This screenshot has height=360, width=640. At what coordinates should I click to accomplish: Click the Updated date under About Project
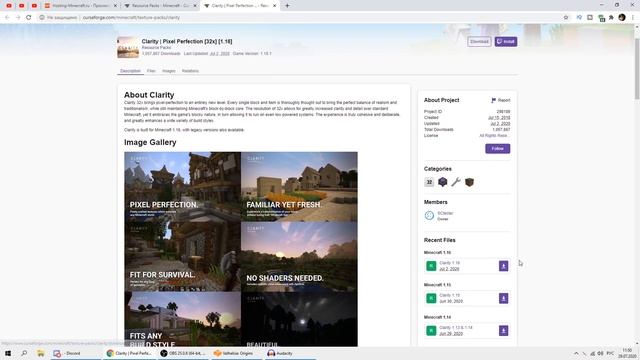coord(500,124)
